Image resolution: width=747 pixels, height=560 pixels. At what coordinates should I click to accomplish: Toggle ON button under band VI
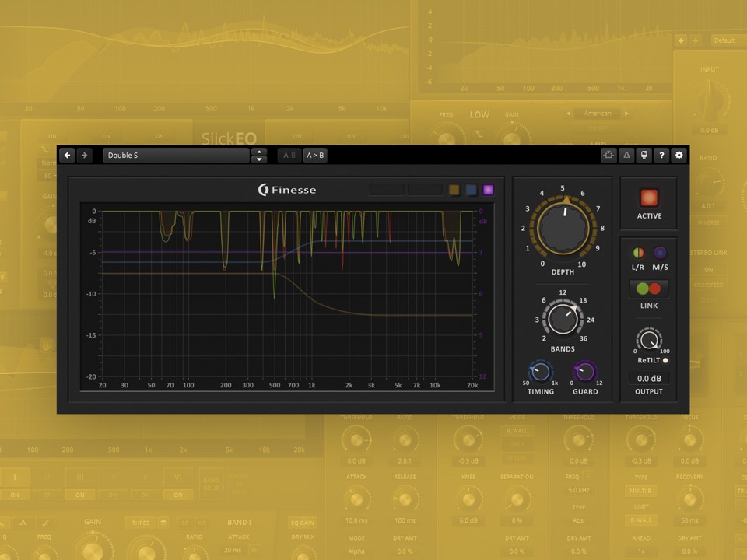[177, 495]
